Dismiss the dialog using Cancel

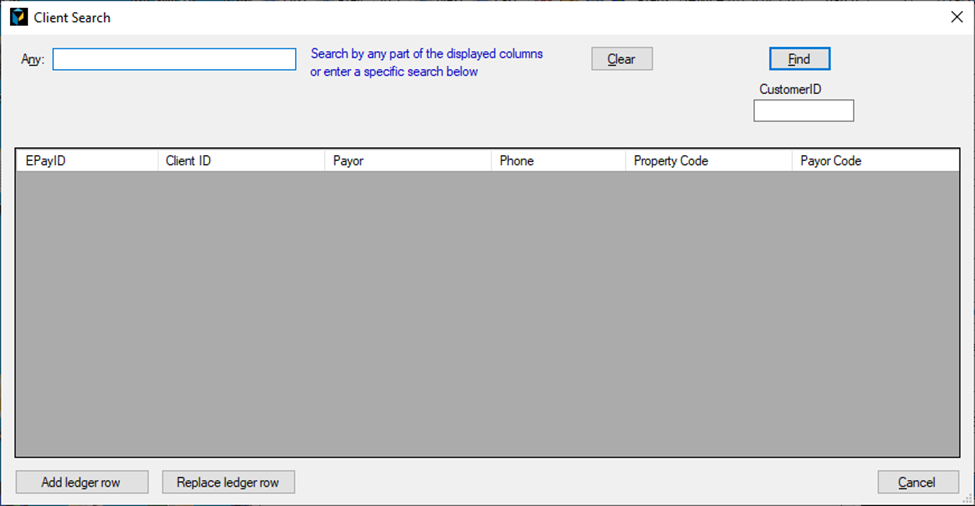[917, 482]
